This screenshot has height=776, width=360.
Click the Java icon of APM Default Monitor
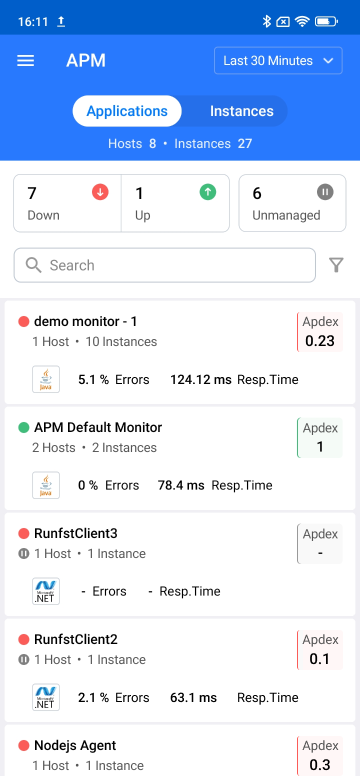[x=46, y=485]
